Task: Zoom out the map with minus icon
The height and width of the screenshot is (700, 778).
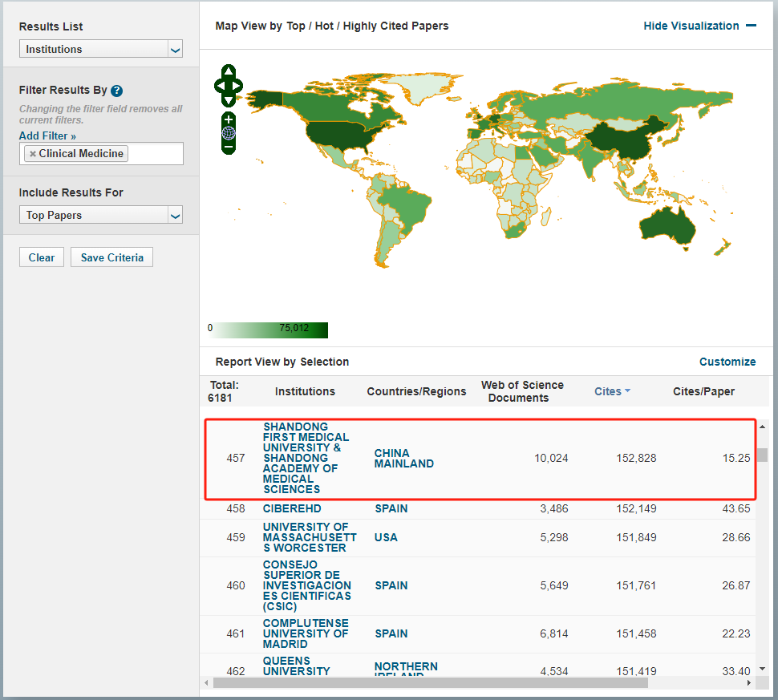Action: [229, 147]
